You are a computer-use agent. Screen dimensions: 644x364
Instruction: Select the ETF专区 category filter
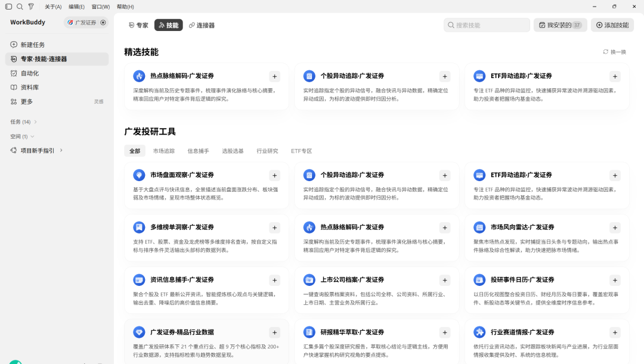(302, 151)
